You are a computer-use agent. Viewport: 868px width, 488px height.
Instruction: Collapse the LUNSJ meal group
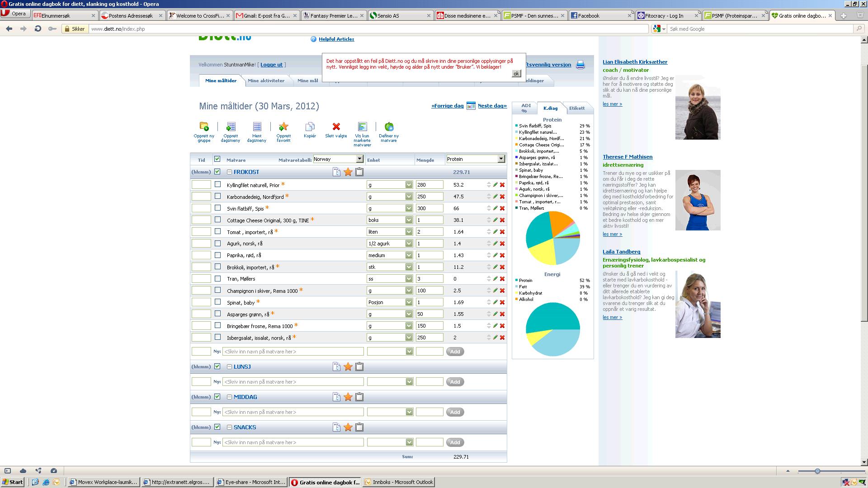pyautogui.click(x=229, y=367)
